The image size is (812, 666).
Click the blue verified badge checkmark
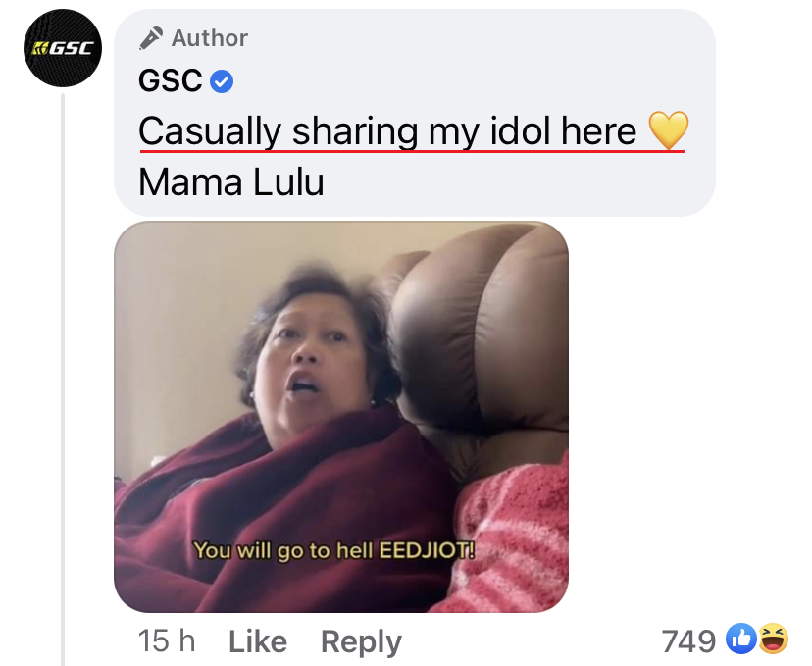(x=222, y=81)
